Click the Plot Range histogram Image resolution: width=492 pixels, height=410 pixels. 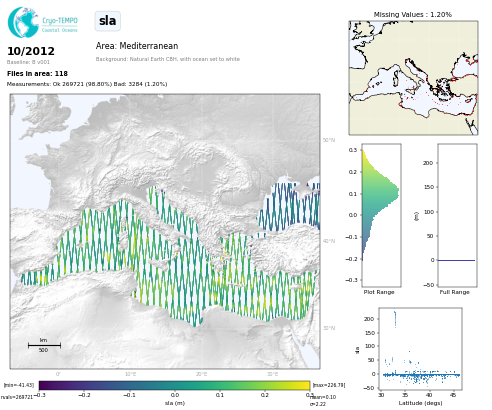(x=381, y=215)
